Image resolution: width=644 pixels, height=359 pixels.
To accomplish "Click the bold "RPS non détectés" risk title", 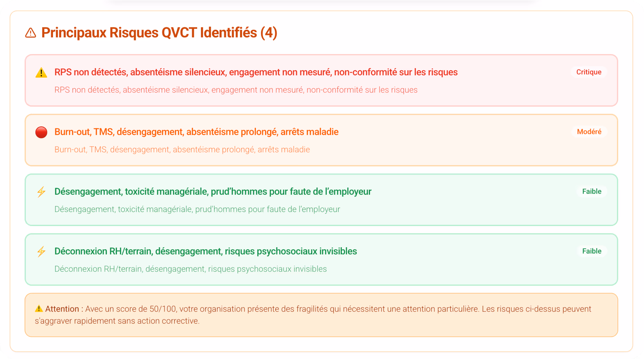I will tap(256, 72).
